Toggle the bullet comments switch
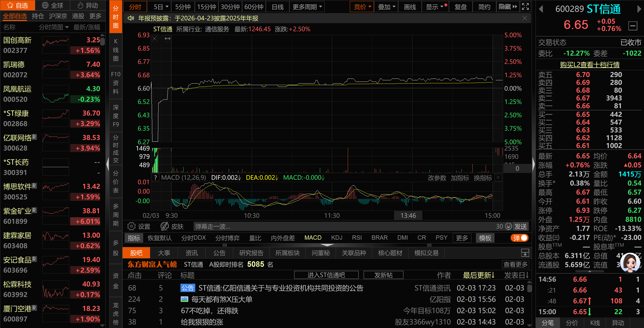644x328 pixels. [519, 238]
